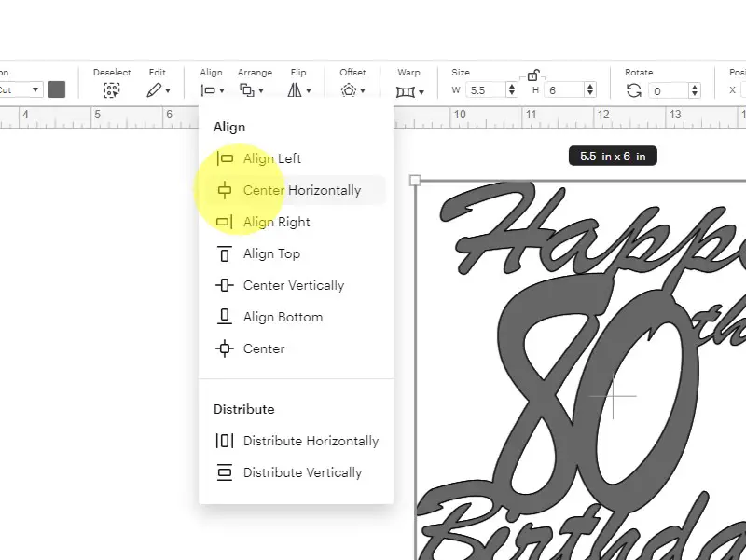Open the Offset tool icon
Screen dimensions: 746x560
349,90
